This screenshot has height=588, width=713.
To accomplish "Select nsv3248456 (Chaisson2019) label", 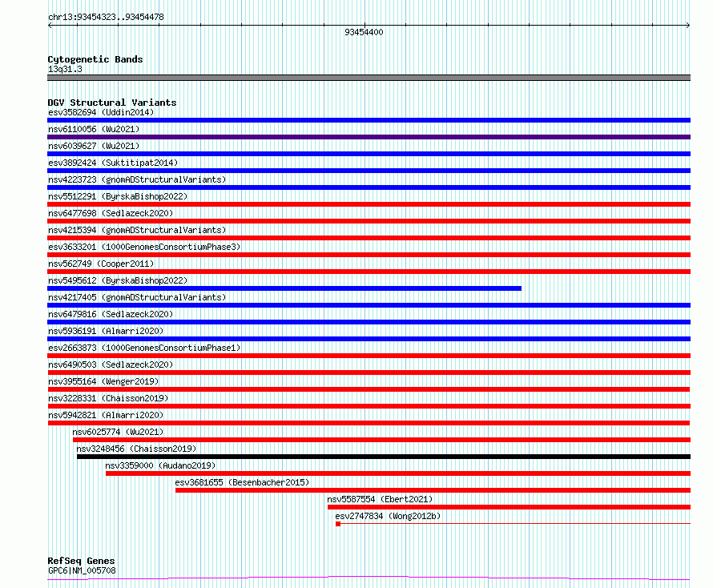I will 136,449.
